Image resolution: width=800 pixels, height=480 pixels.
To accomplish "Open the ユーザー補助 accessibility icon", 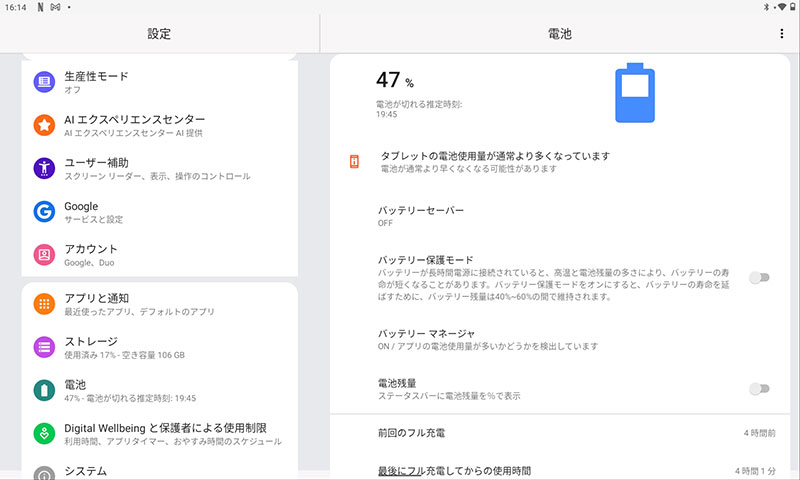I will pos(44,168).
